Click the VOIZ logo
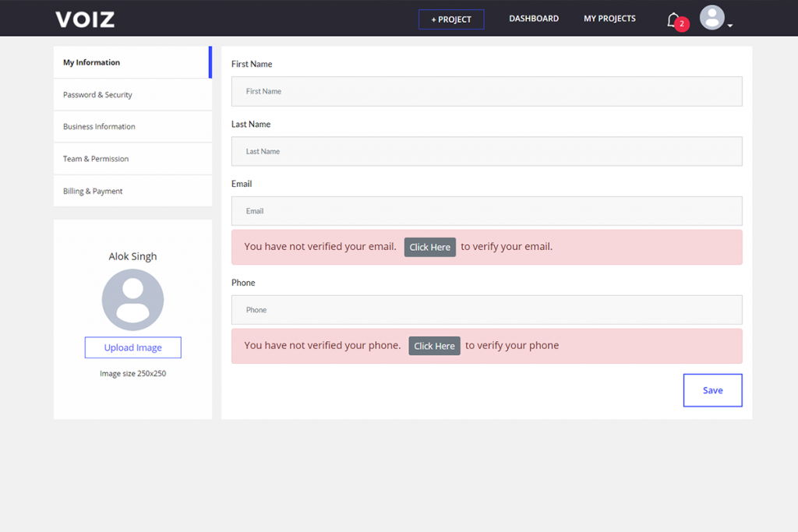The width and height of the screenshot is (798, 532). [85, 19]
